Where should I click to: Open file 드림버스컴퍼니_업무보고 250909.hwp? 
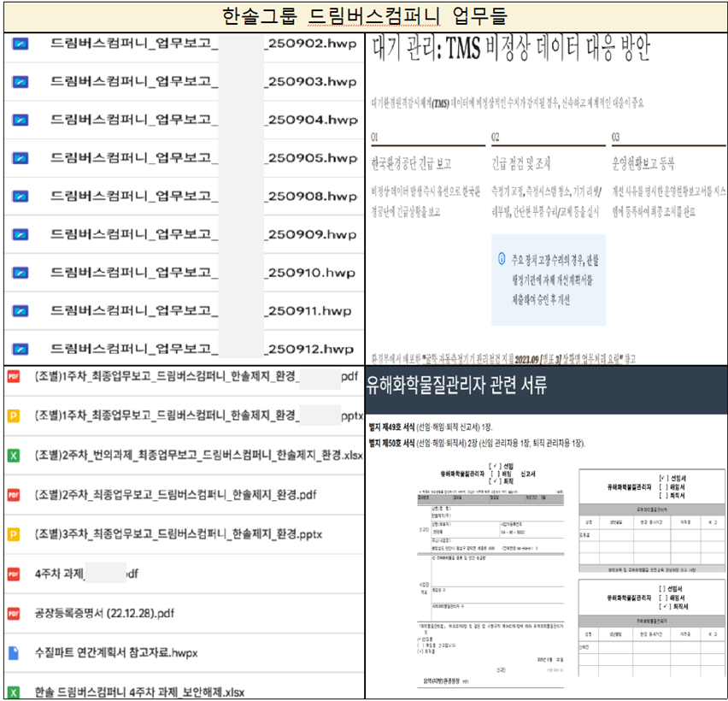point(203,234)
